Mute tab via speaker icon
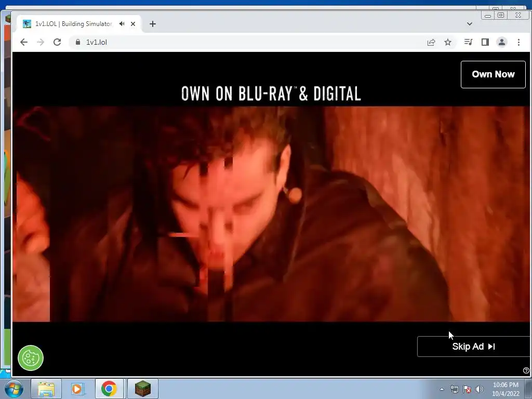Viewport: 532px width, 399px height. tap(122, 24)
